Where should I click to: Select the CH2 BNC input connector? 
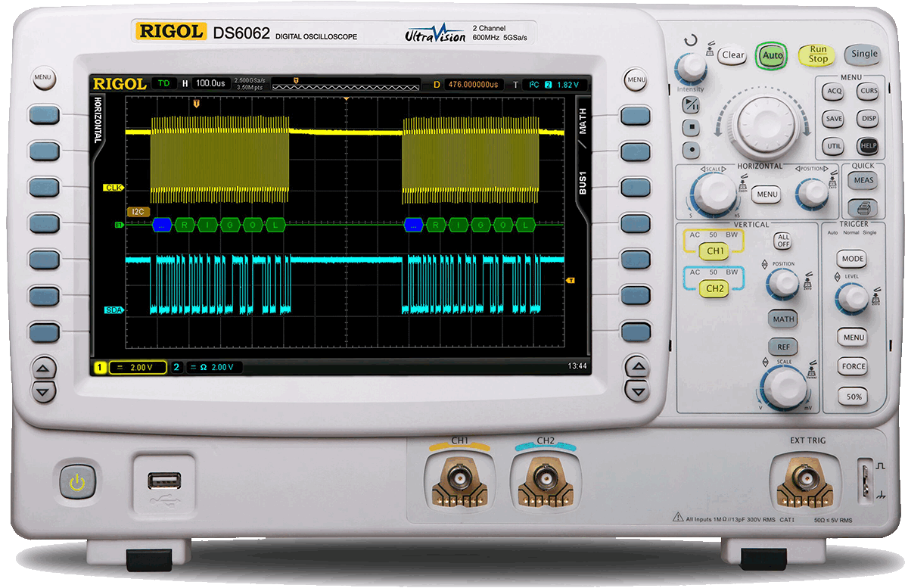(x=545, y=478)
